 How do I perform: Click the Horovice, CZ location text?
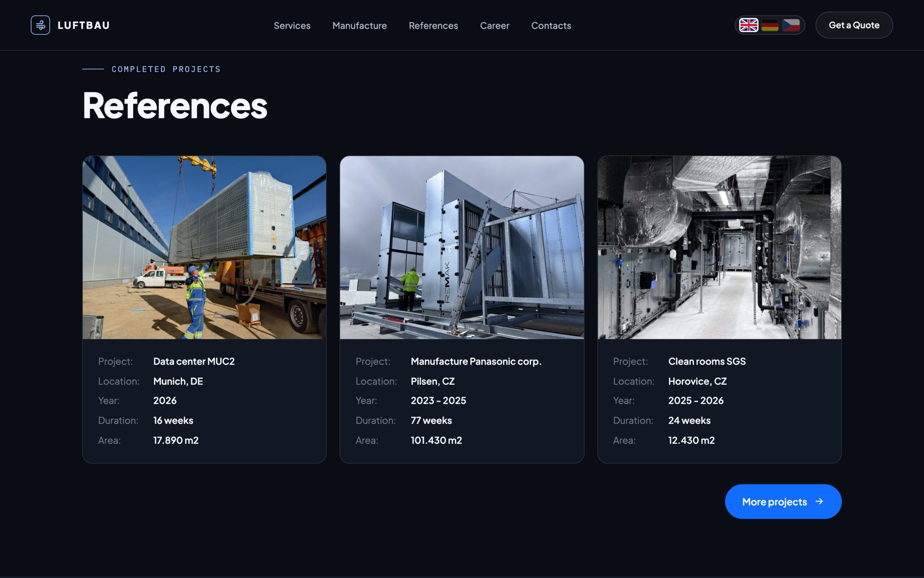click(697, 381)
